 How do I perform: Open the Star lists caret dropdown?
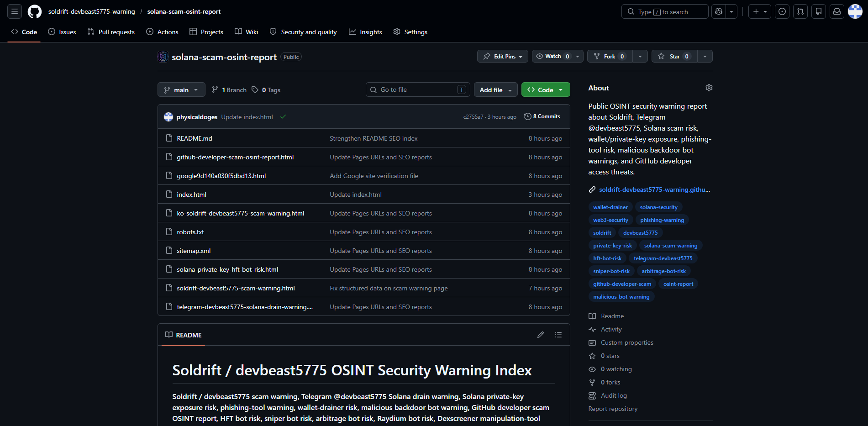[x=705, y=56]
